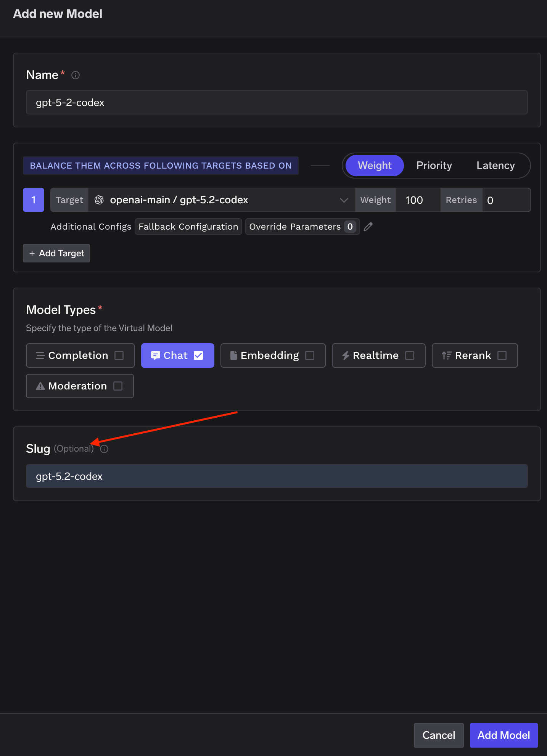
Task: Click the pencil edit icon for override parameters
Action: pos(368,227)
